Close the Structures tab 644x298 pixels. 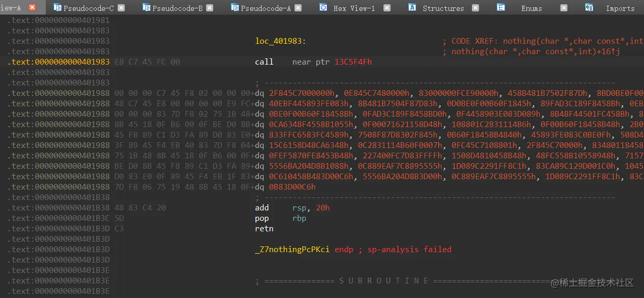click(475, 8)
